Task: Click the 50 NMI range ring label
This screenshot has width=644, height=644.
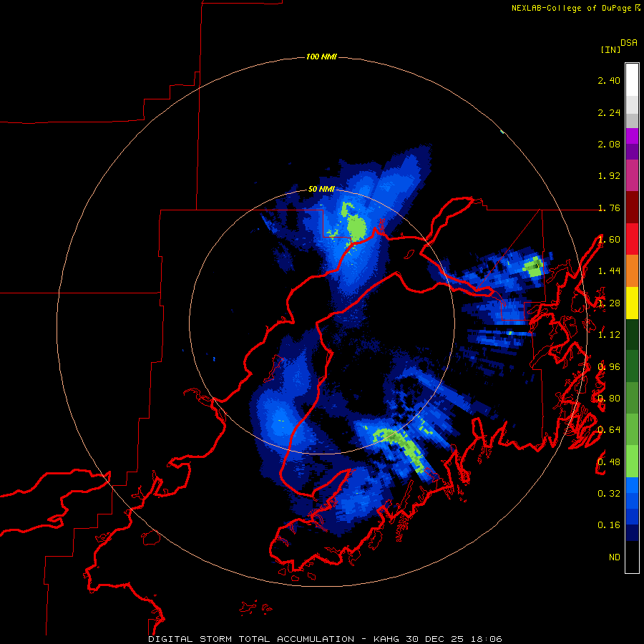Action: [321, 189]
